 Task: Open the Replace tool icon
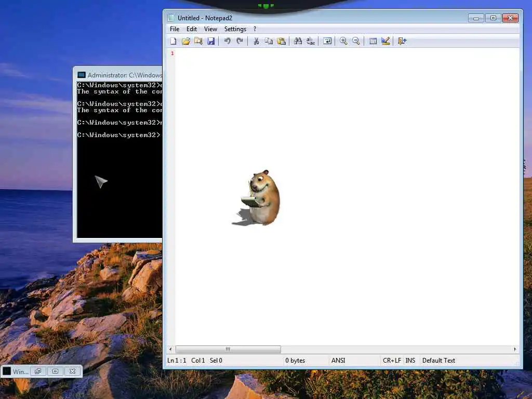[x=311, y=41]
